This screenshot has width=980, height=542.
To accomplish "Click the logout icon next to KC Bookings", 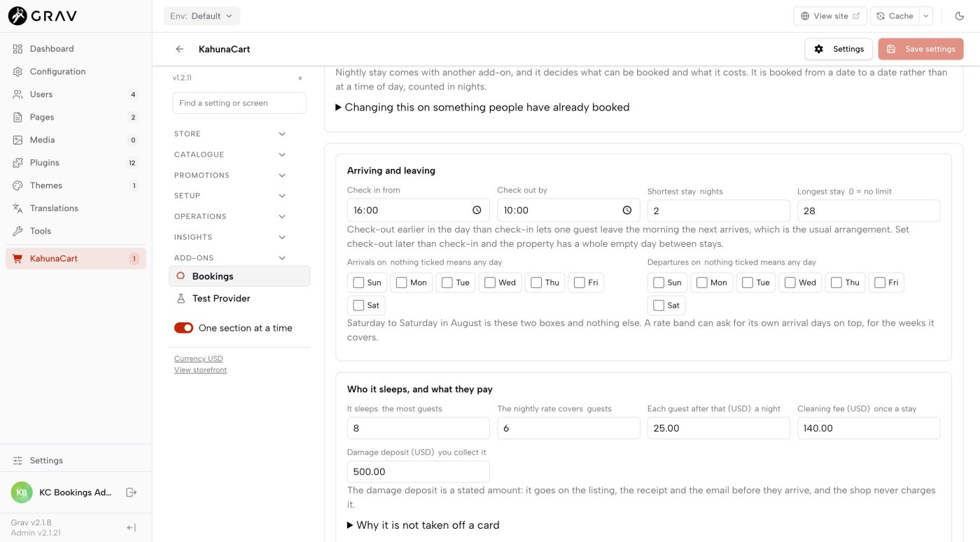I will point(131,492).
